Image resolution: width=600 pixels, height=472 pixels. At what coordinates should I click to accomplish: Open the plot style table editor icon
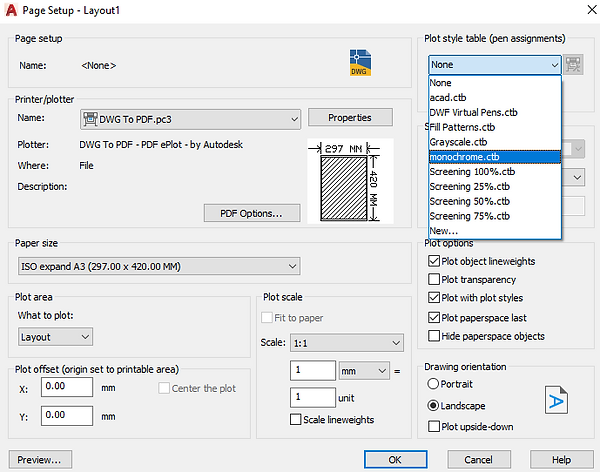(x=573, y=64)
